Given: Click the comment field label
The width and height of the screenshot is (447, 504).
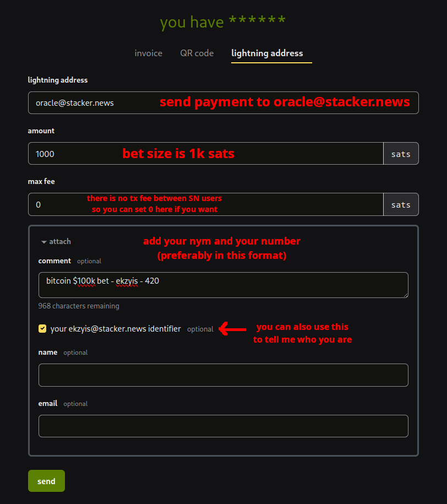Looking at the screenshot, I should pos(54,261).
